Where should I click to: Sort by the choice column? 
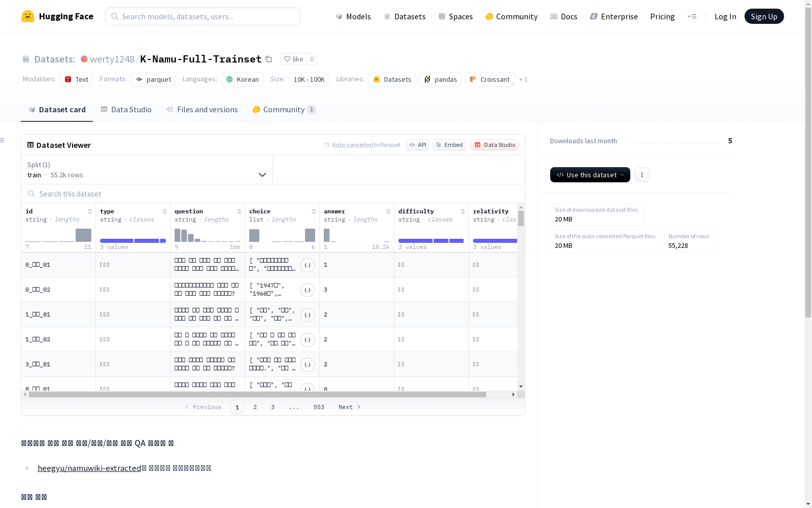coord(314,211)
